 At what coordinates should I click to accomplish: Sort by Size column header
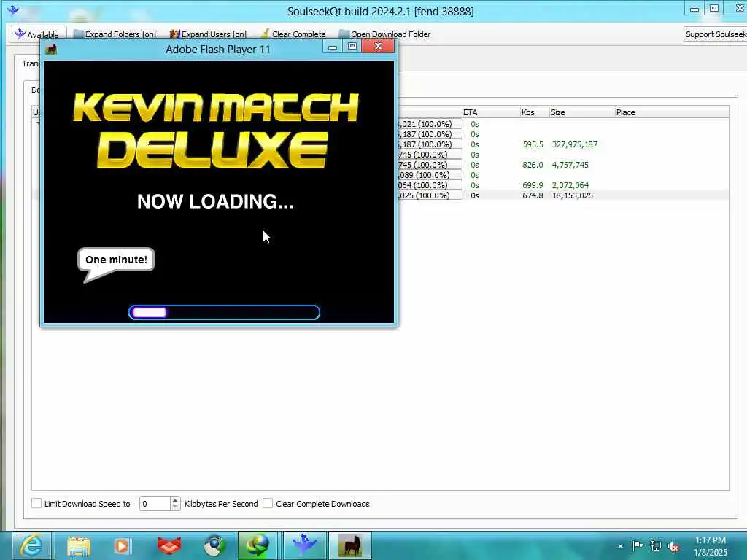tap(581, 112)
